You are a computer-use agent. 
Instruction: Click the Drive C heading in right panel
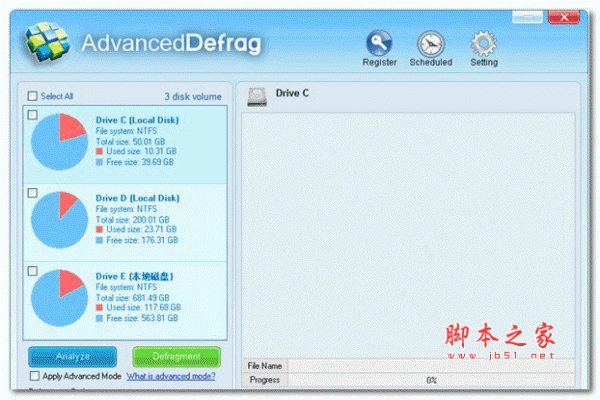(292, 93)
